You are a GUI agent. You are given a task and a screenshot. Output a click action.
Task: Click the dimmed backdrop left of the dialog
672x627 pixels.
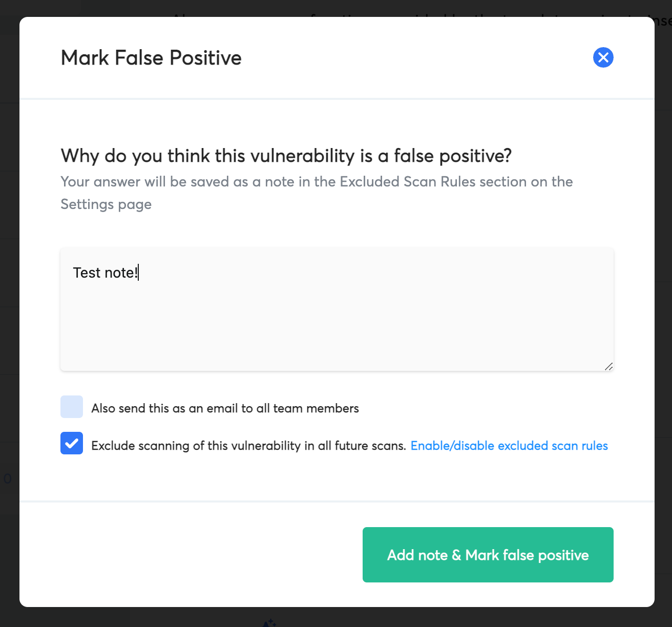click(9, 307)
